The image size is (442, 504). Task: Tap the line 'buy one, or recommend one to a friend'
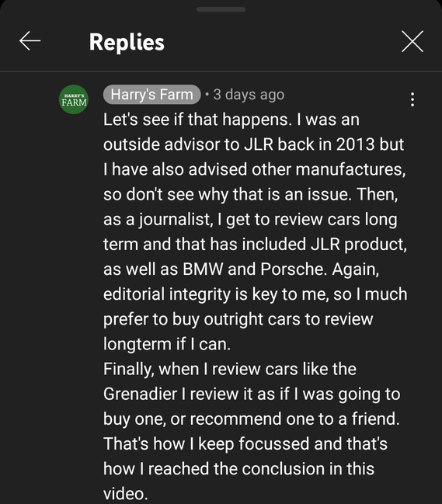(252, 419)
